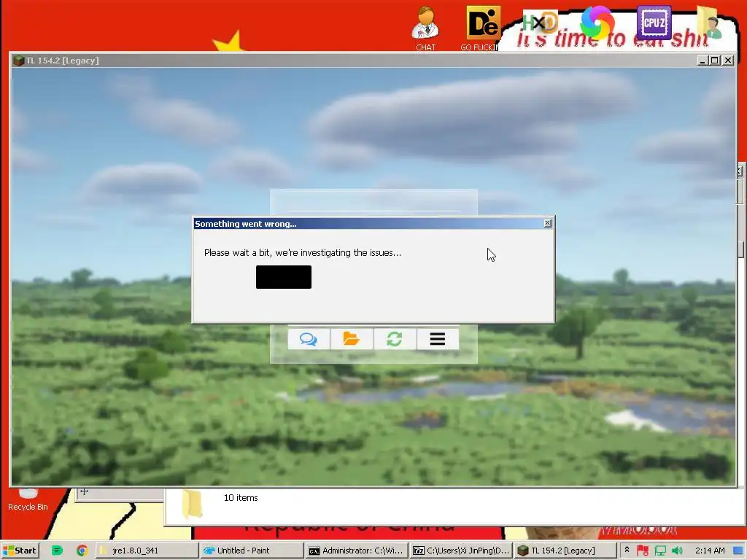Click the volume speaker tray icon

click(677, 551)
